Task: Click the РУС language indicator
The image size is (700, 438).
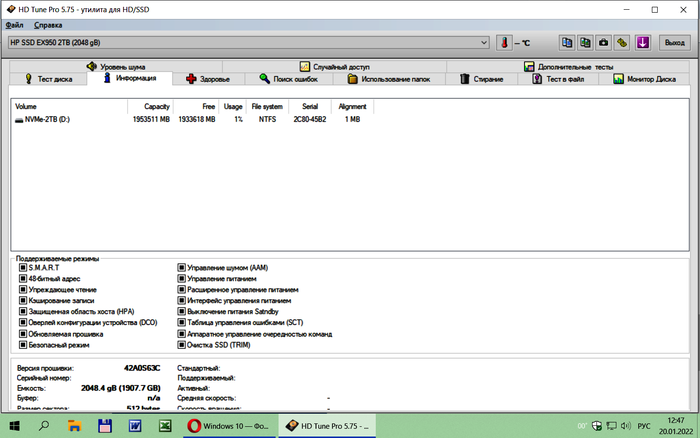Action: coord(644,426)
